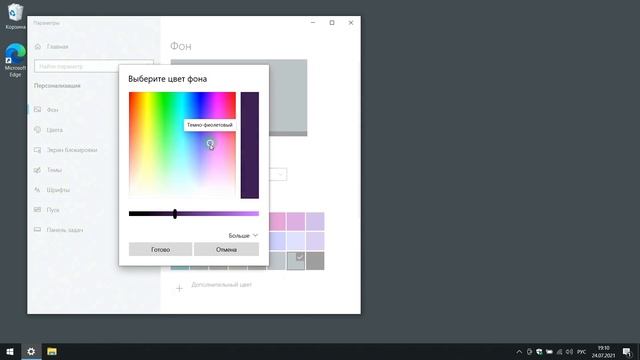Image resolution: width=640 pixels, height=360 pixels.
Task: Close the Параметры window
Action: click(351, 23)
